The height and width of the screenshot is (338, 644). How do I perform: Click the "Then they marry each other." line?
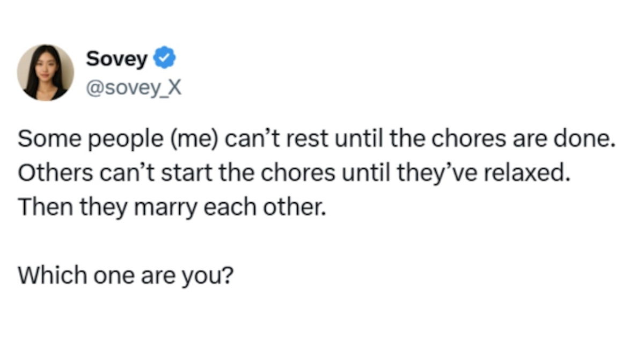coord(172,207)
